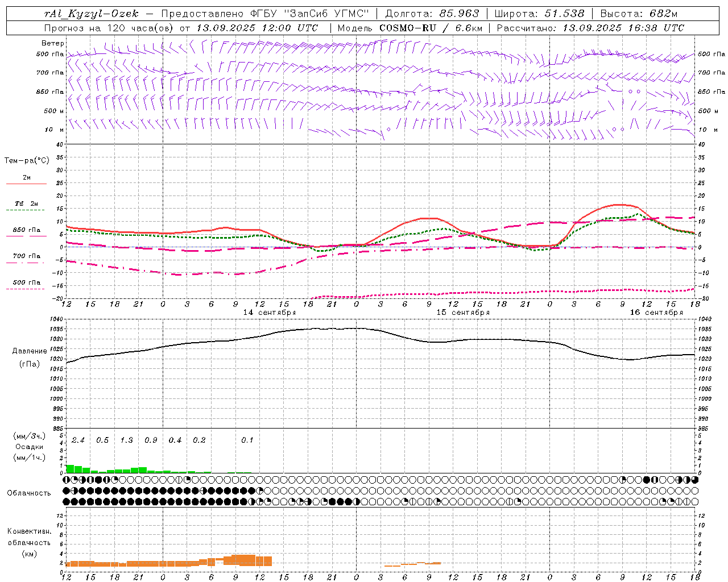The image size is (728, 582).
Task: Click the date label 14 сентября
Action: click(270, 313)
